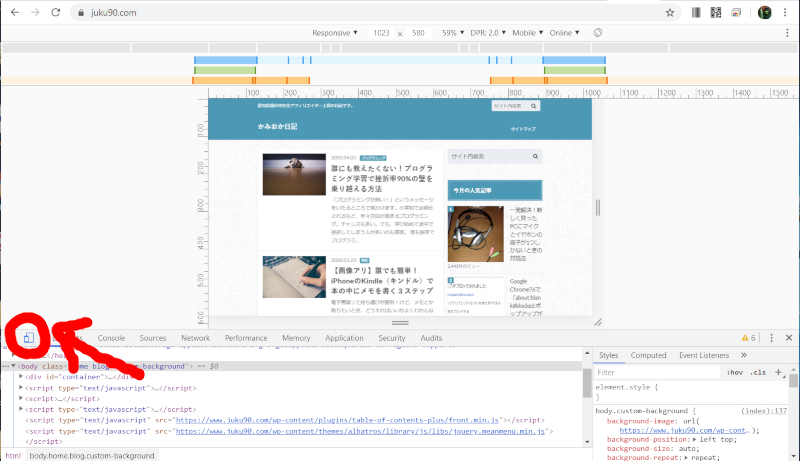800x461 pixels.
Task: Expand the bare <script>…</script> node
Action: (21, 398)
